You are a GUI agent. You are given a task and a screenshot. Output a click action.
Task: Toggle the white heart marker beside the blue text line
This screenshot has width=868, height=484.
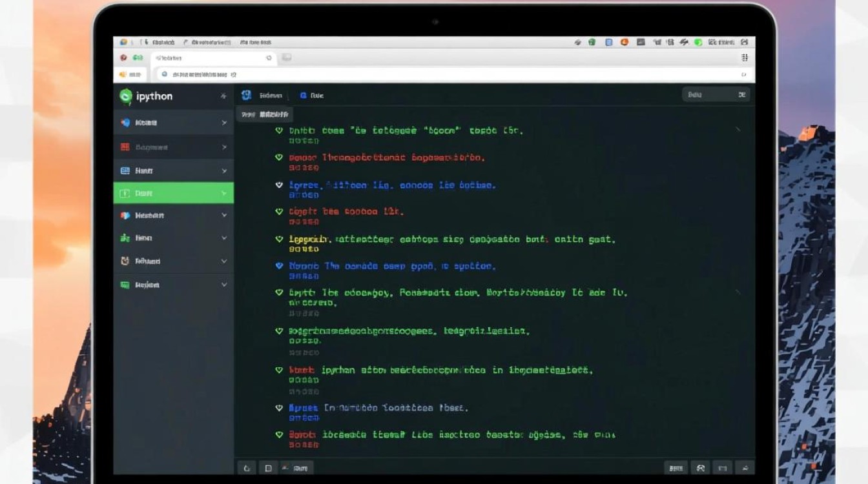click(x=279, y=185)
